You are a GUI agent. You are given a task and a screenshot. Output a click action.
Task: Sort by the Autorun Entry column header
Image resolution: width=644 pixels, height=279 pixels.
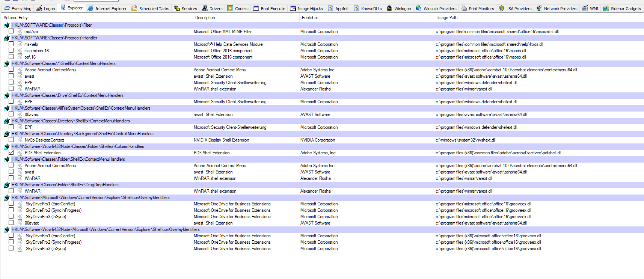97,18
